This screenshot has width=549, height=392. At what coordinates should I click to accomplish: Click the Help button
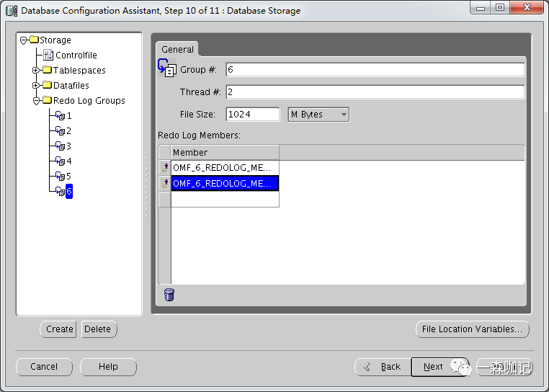pyautogui.click(x=108, y=367)
